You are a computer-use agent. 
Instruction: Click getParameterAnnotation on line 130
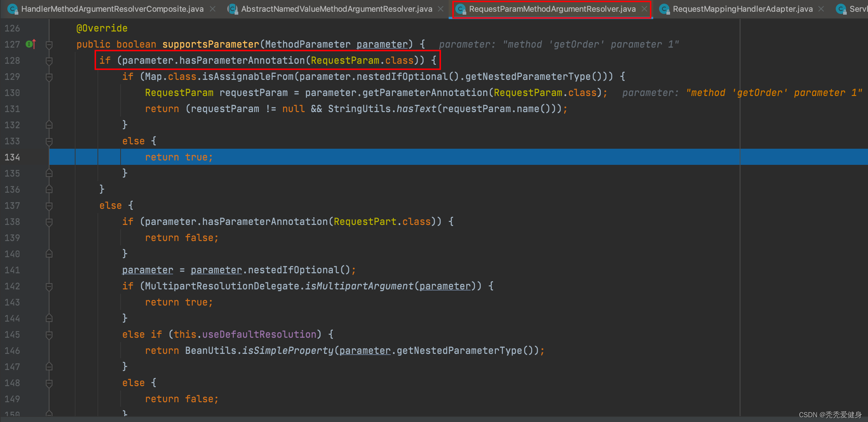pos(425,93)
